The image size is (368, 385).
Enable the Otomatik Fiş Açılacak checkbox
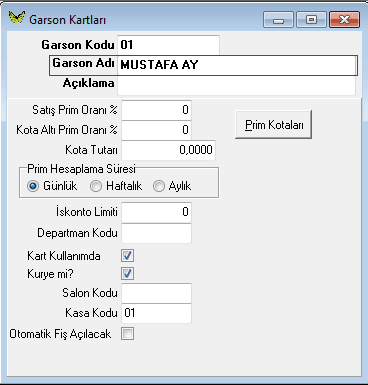click(128, 333)
